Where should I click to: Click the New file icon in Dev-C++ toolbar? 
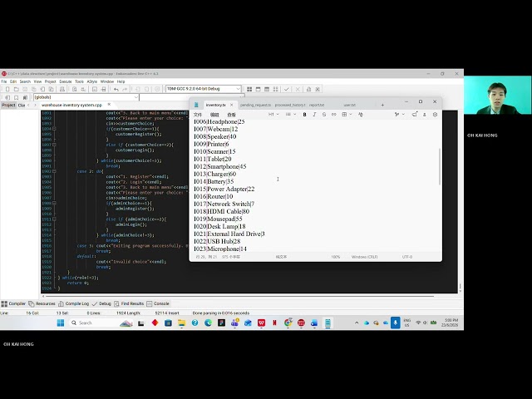pyautogui.click(x=7, y=89)
